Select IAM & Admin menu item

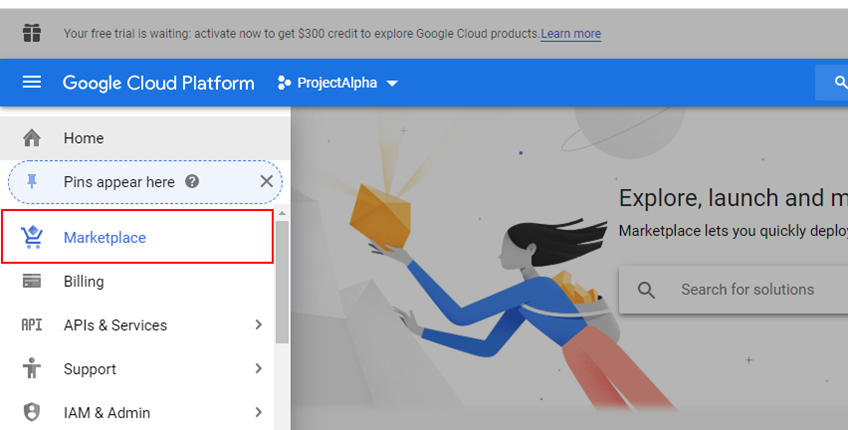coord(137,412)
